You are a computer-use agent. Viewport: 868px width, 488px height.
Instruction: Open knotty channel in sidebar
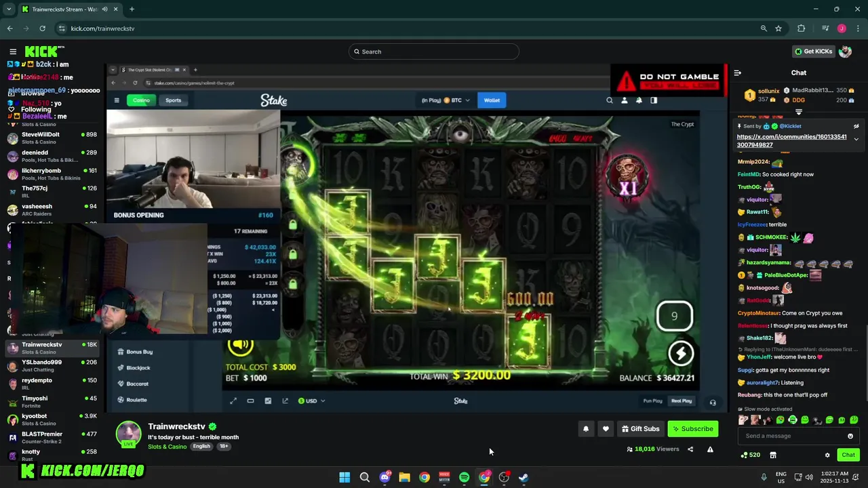click(53, 455)
